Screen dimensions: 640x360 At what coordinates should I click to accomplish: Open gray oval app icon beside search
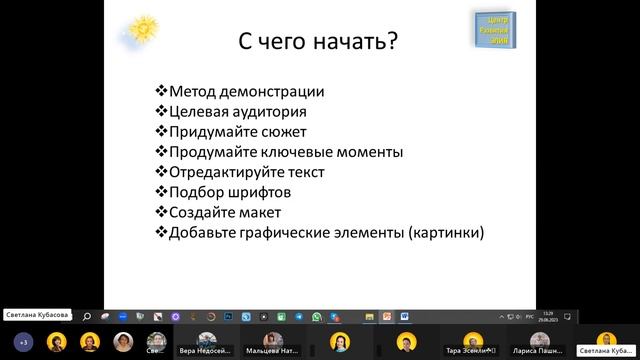pyautogui.click(x=105, y=317)
